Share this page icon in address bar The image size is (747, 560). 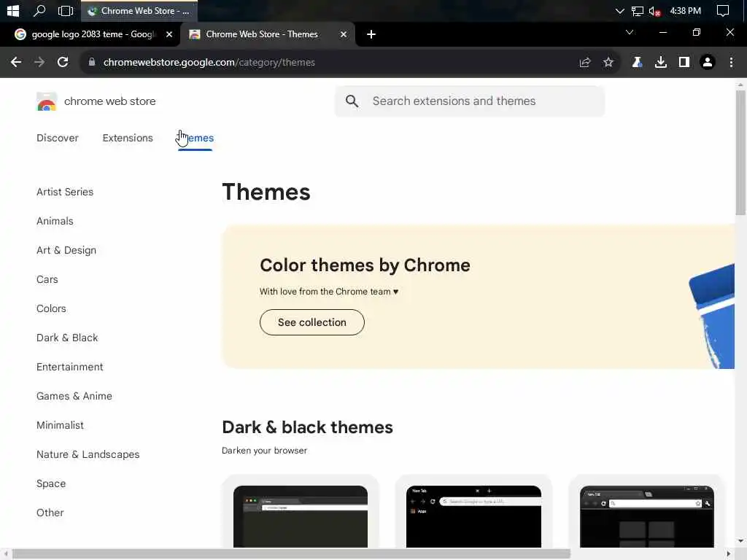point(585,63)
